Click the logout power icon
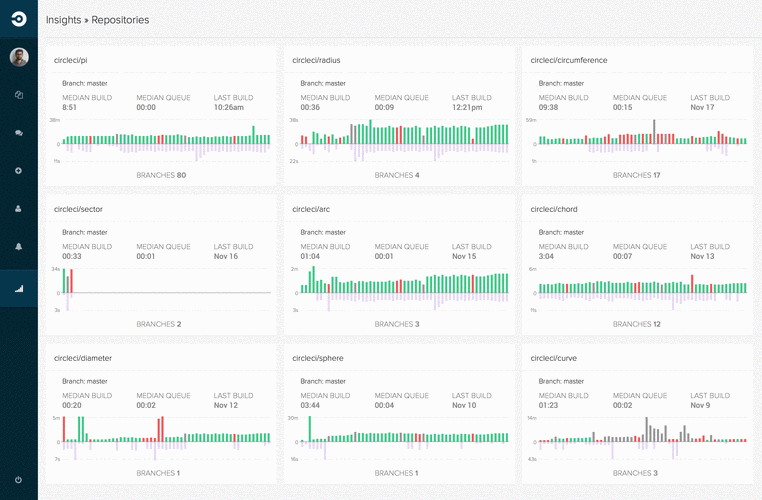 coord(19,479)
